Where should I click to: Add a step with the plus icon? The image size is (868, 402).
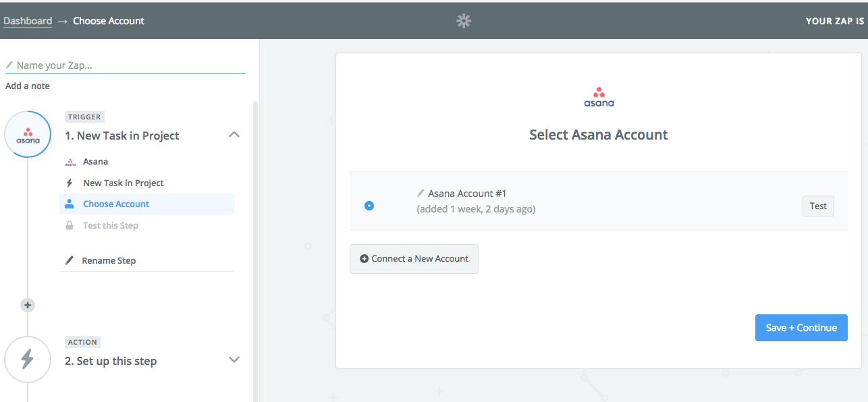click(28, 305)
